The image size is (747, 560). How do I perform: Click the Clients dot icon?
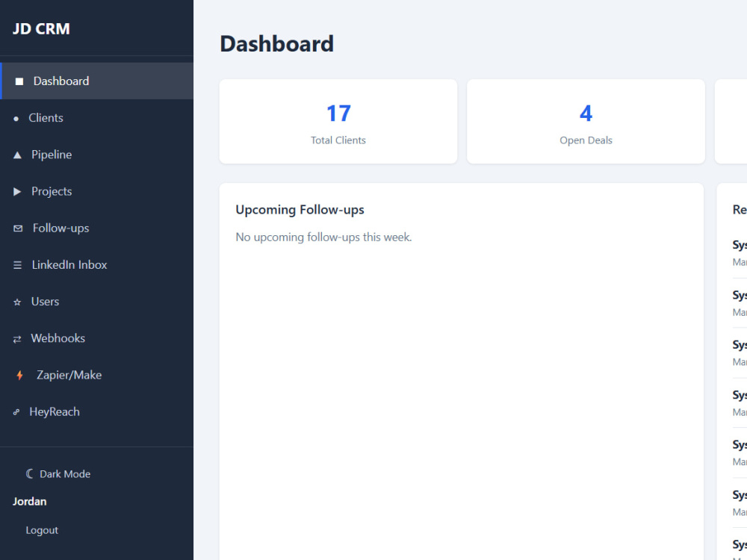(x=16, y=119)
